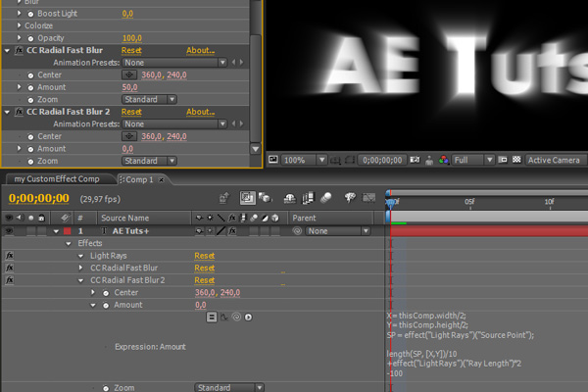Click the stopwatch for timeline Center property
The height and width of the screenshot is (392, 588).
(x=106, y=293)
